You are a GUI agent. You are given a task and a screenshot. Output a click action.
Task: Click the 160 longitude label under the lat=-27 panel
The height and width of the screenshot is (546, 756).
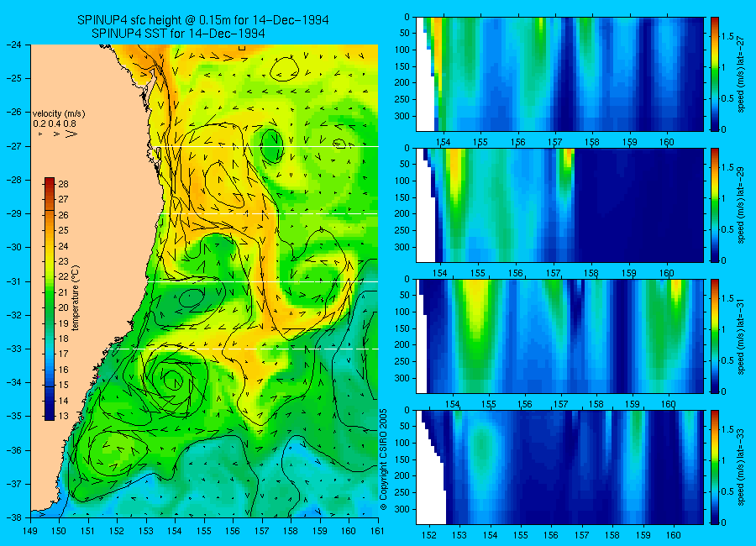667,142
